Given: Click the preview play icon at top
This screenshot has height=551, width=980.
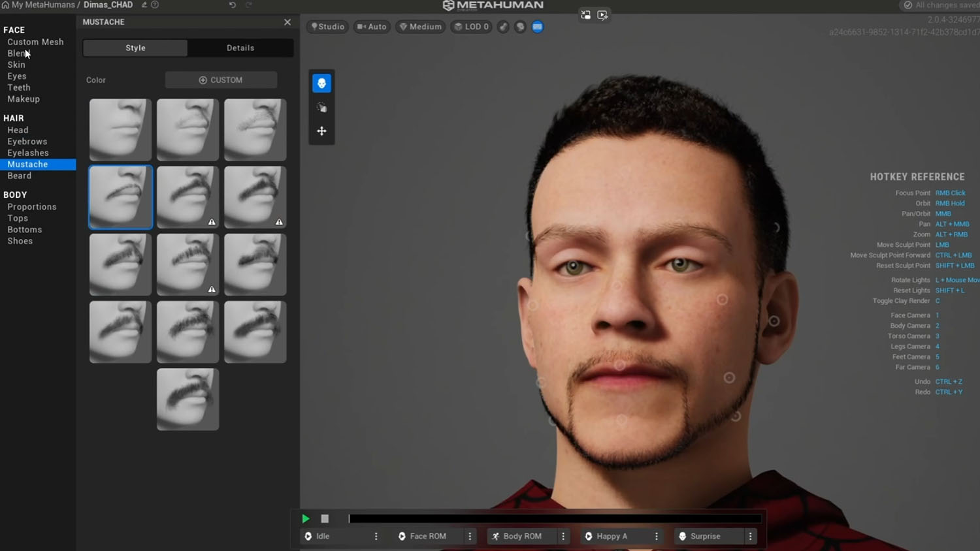Looking at the screenshot, I should [x=602, y=15].
